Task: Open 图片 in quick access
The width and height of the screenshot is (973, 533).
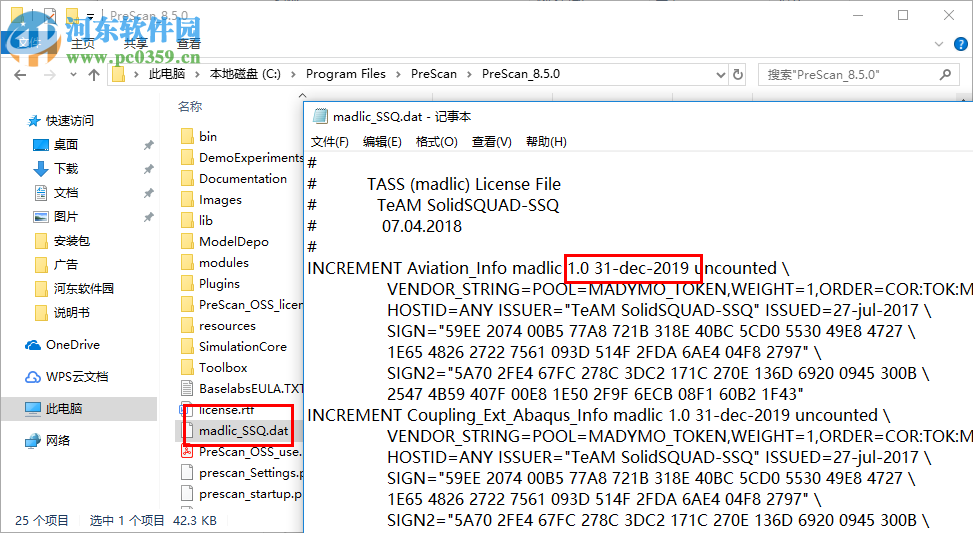Action: click(66, 217)
